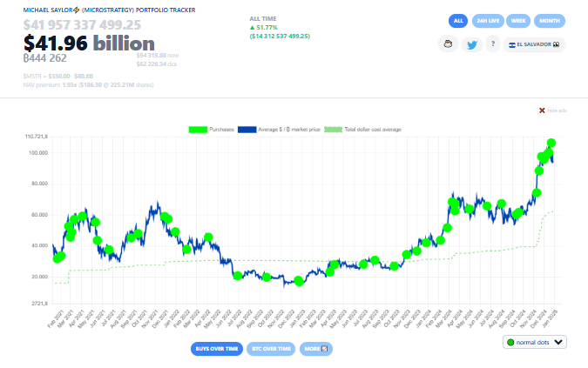Click the purchase dot near Jul 2022
Image resolution: width=588 pixels, height=368 pixels.
click(237, 276)
